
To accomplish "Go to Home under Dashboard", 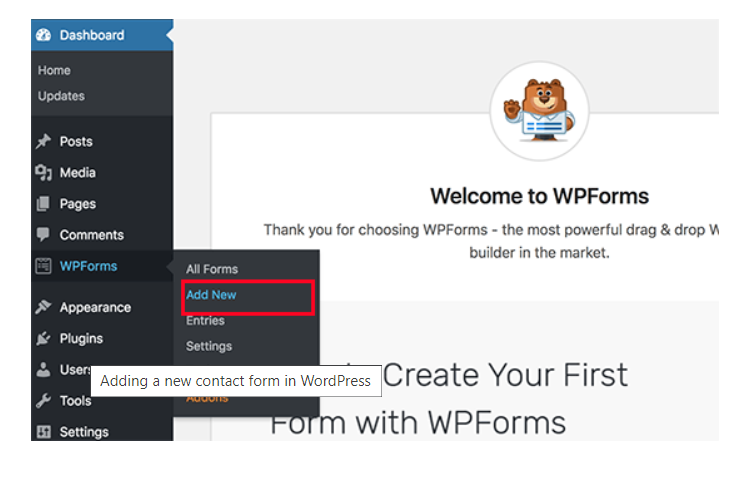I will point(54,70).
